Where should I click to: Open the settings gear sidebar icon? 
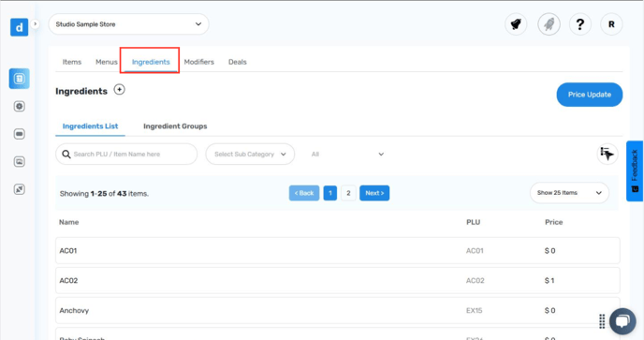[20, 107]
